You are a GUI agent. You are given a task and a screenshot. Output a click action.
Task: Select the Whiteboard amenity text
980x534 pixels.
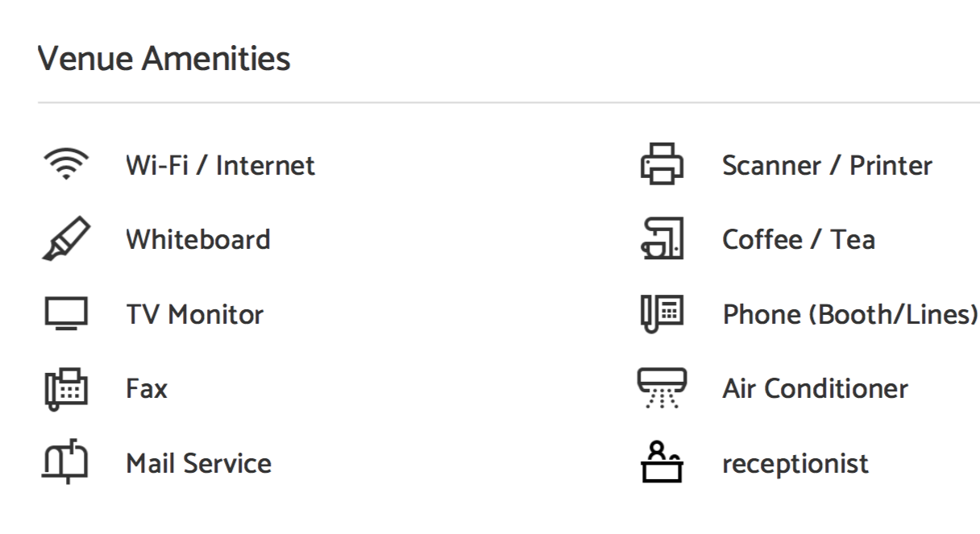click(x=198, y=240)
